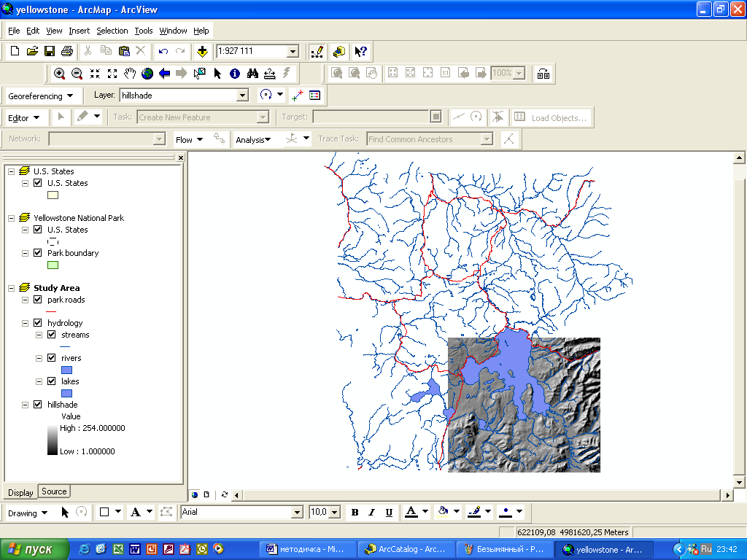Activate the What's This help pointer
This screenshot has height=560, width=747.
pos(360,52)
